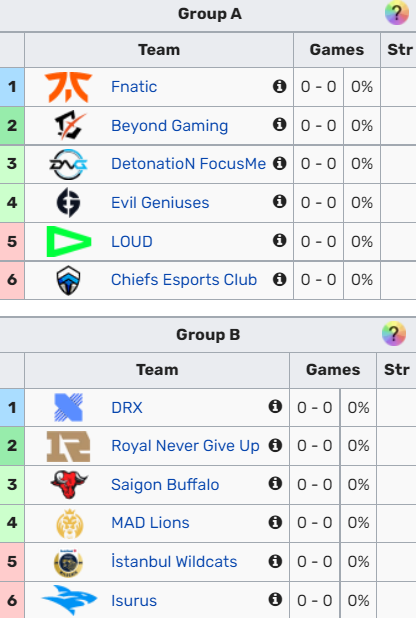416x618 pixels.
Task: Click the Saigon Buffalo bull logo
Action: (x=69, y=484)
